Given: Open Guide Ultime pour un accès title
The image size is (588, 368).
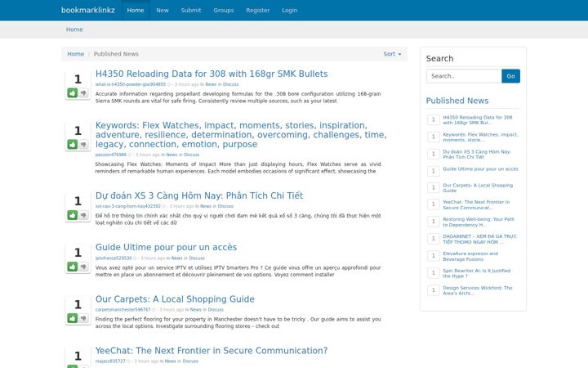Looking at the screenshot, I should click(166, 247).
